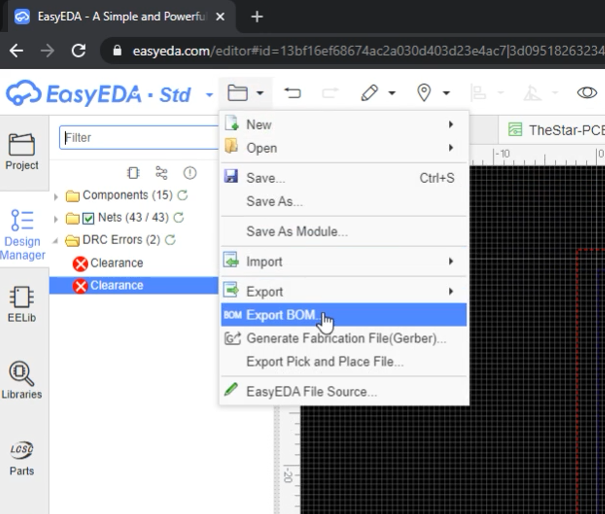Select the first Clearance error
Image resolution: width=605 pixels, height=514 pixels.
click(116, 263)
